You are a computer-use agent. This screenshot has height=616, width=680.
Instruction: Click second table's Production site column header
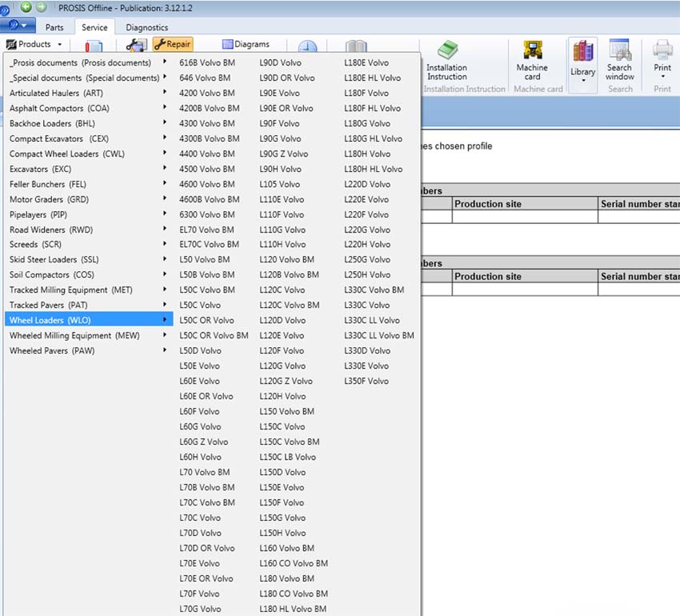pyautogui.click(x=525, y=276)
